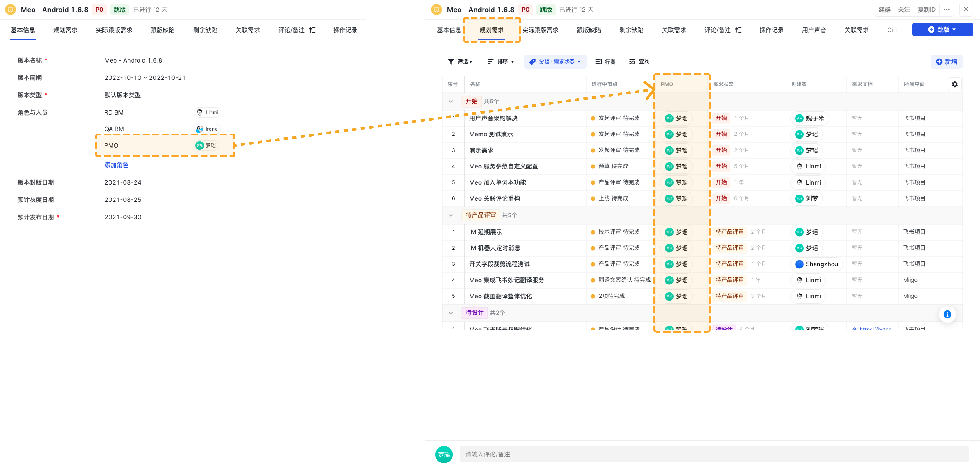Open the 操作记录 tab in right panel
Viewport: 980px width, 469px height.
click(x=771, y=30)
